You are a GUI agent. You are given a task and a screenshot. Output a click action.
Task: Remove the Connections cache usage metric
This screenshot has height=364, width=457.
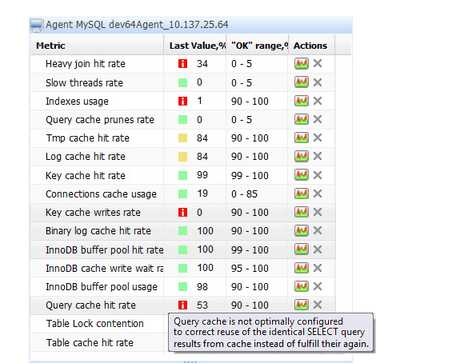point(318,193)
